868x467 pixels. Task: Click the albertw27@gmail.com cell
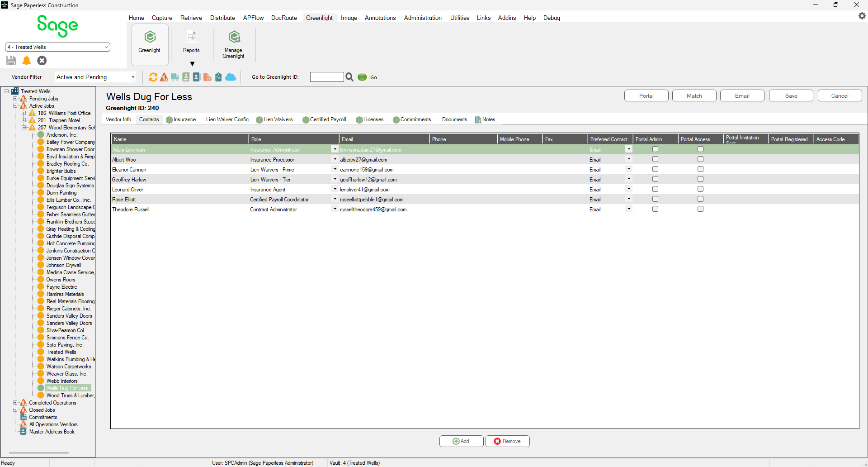point(384,160)
